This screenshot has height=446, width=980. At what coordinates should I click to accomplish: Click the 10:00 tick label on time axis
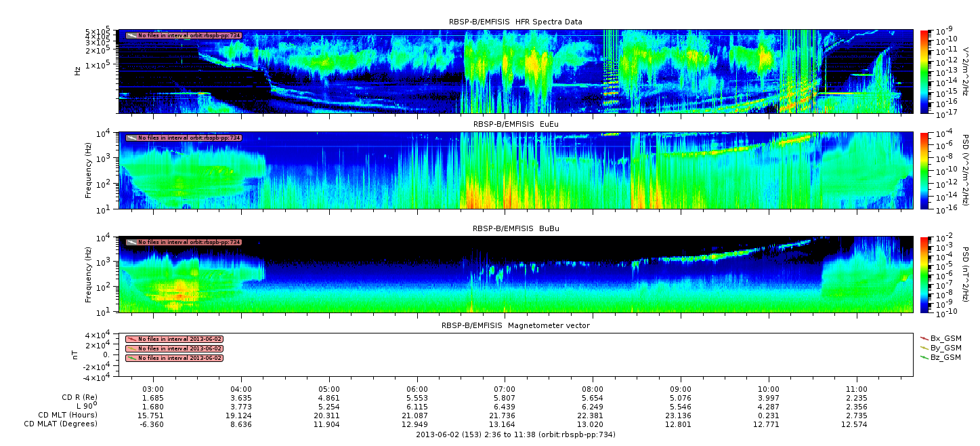(769, 389)
